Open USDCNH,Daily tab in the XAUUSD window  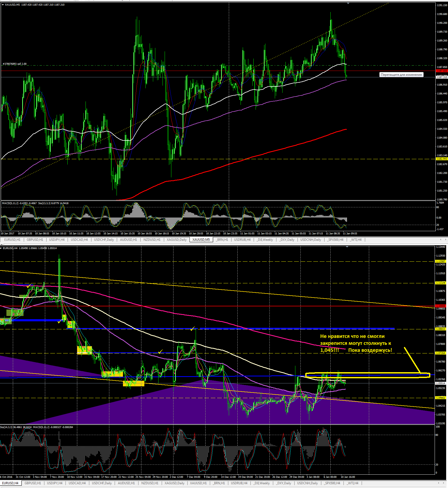tap(311, 240)
